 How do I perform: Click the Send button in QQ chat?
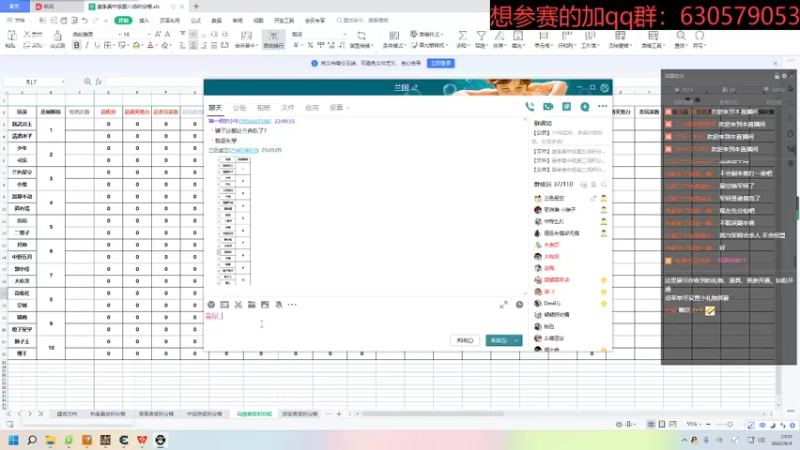(x=498, y=340)
